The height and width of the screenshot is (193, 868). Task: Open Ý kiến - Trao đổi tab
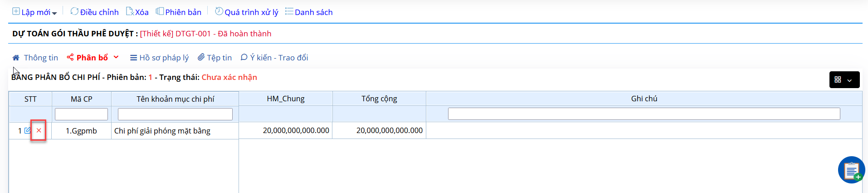pos(274,58)
